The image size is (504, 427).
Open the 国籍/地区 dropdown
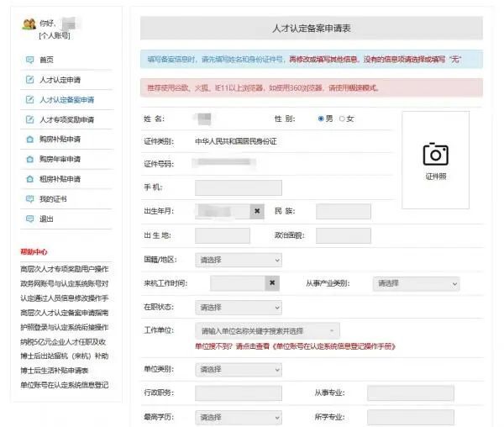coord(239,260)
